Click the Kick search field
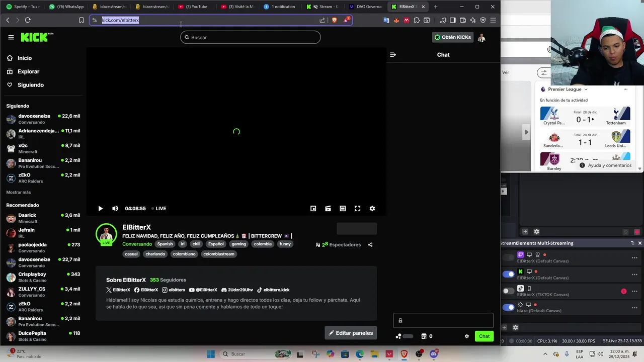The width and height of the screenshot is (644, 362). coord(251,37)
